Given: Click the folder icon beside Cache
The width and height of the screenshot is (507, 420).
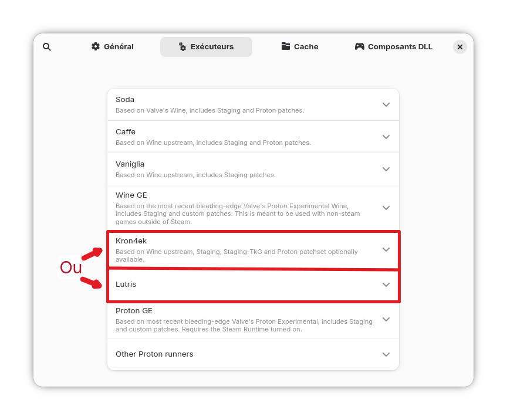Looking at the screenshot, I should pyautogui.click(x=286, y=46).
